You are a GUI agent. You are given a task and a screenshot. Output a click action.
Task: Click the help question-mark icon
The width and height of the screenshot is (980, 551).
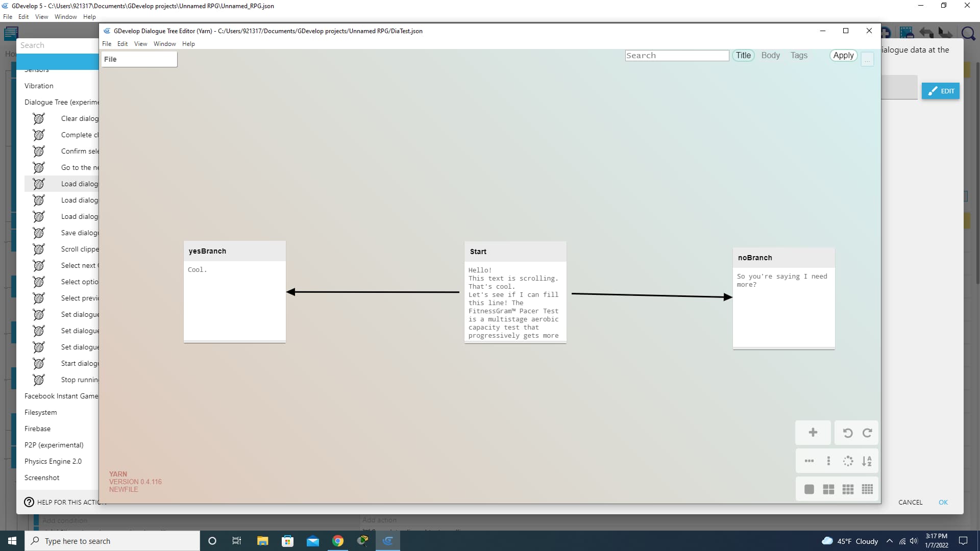[x=29, y=502]
